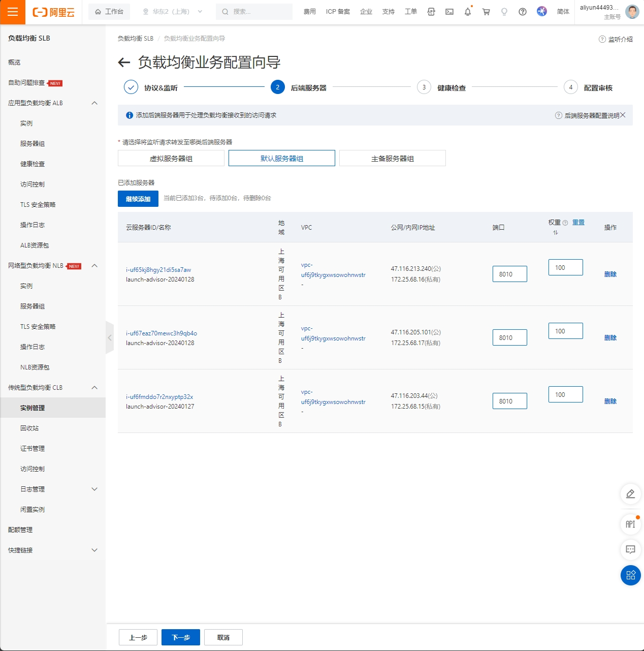Click the help question mark icon
The height and width of the screenshot is (651, 644).
point(522,12)
